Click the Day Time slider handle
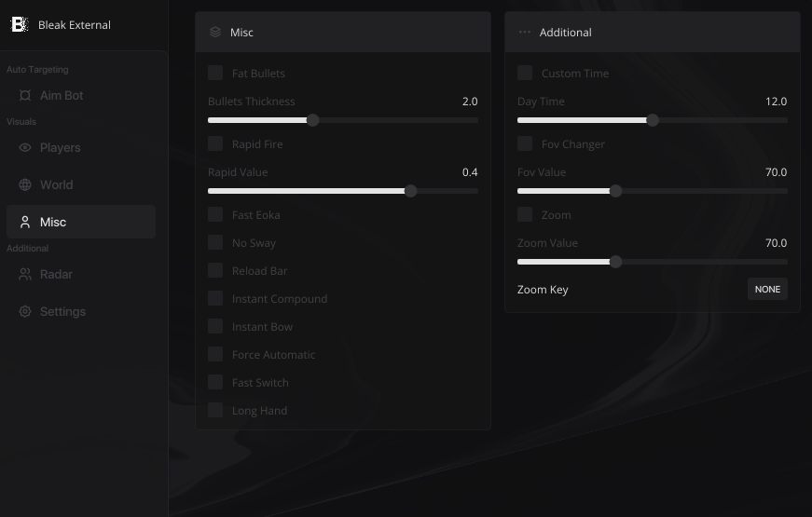Viewport: 812px width, 517px height. click(653, 120)
